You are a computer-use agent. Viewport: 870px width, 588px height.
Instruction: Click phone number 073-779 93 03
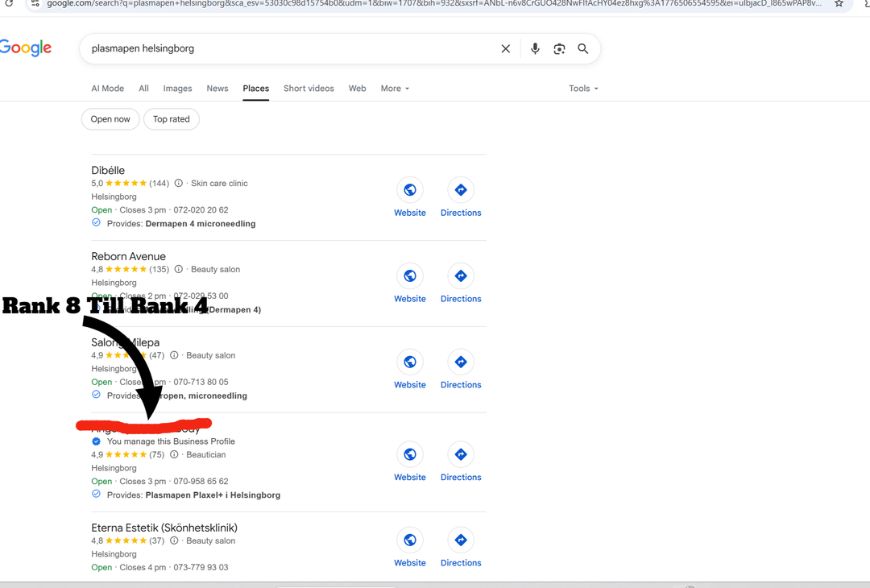(201, 567)
